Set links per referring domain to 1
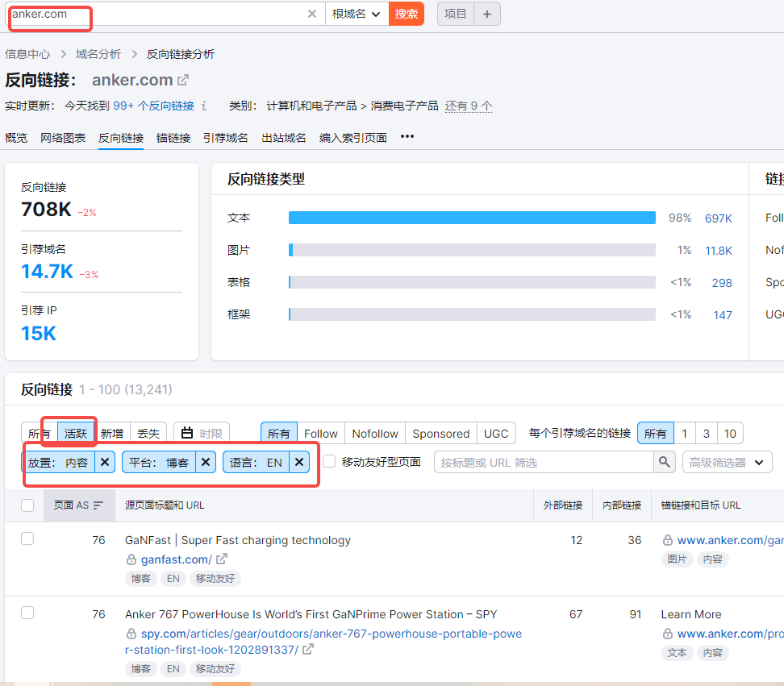Viewport: 784px width, 686px height. coord(685,433)
